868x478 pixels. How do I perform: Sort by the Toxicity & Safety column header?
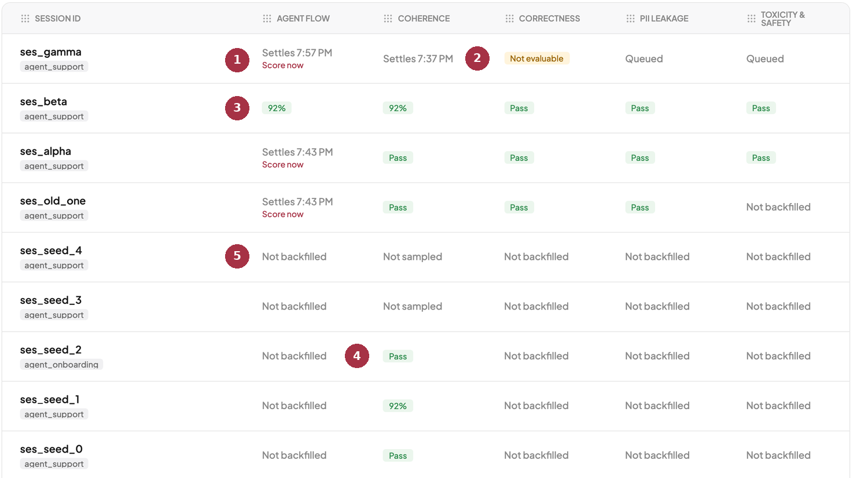pos(783,19)
